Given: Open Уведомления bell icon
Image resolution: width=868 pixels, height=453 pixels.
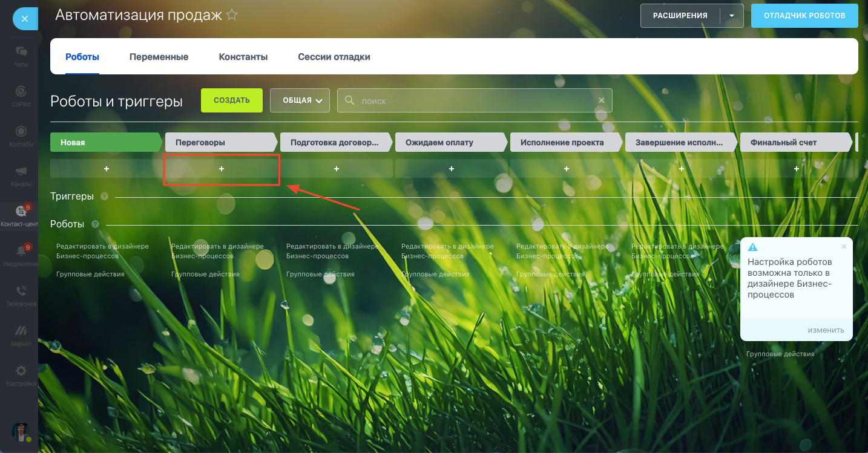Looking at the screenshot, I should pyautogui.click(x=21, y=255).
